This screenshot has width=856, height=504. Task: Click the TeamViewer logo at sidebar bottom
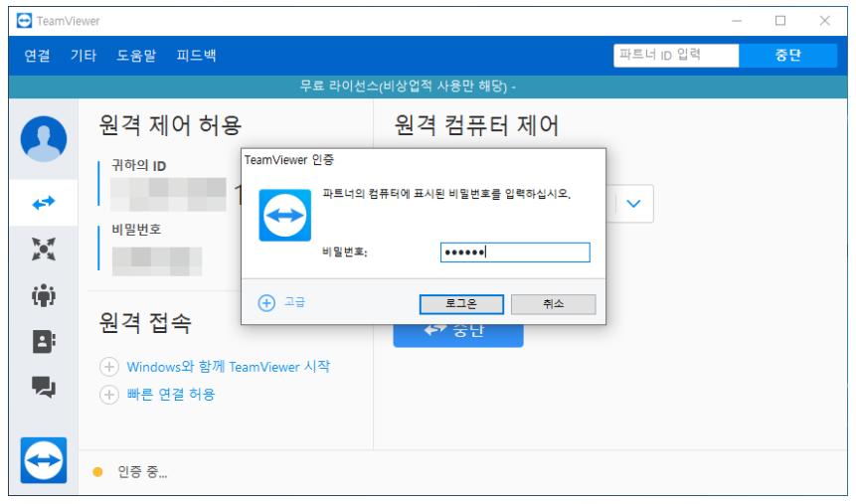pyautogui.click(x=44, y=460)
